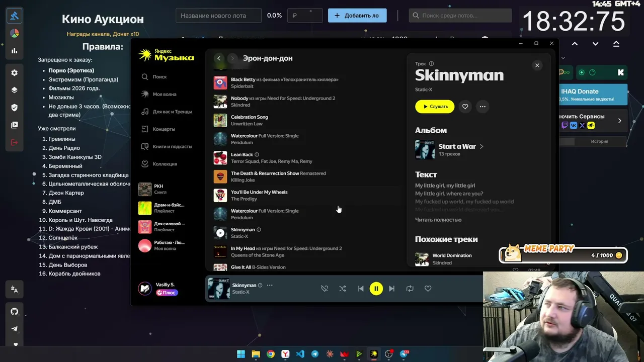Click the down arrow above the auction panel

[595, 44]
